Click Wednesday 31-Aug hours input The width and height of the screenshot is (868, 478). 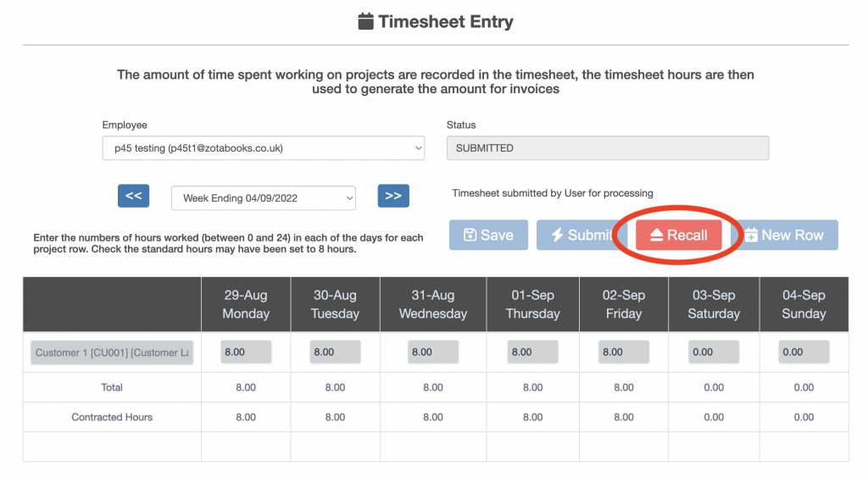pyautogui.click(x=433, y=352)
